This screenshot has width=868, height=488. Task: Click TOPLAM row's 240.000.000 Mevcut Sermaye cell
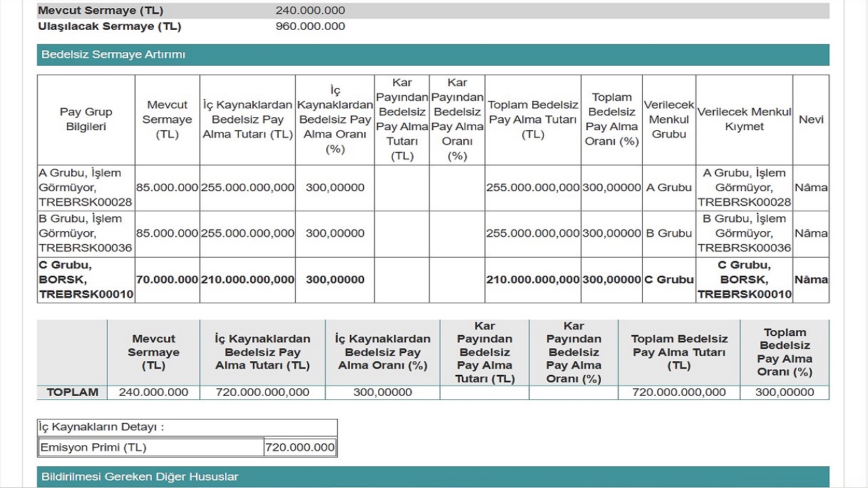[153, 392]
